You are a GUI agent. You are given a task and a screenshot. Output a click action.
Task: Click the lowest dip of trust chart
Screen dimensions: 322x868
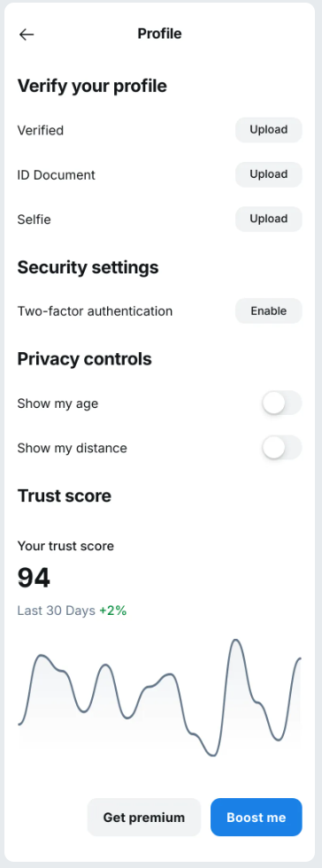point(212,755)
